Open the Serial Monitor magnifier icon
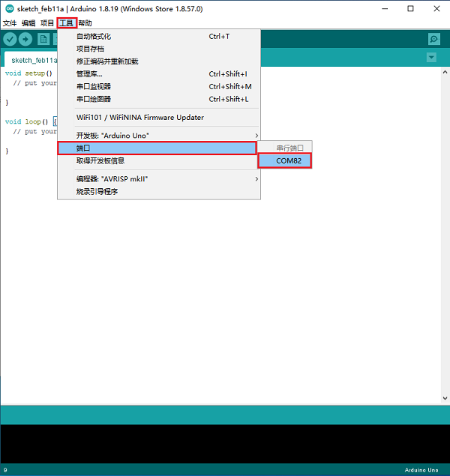Image resolution: width=450 pixels, height=476 pixels. [x=434, y=39]
